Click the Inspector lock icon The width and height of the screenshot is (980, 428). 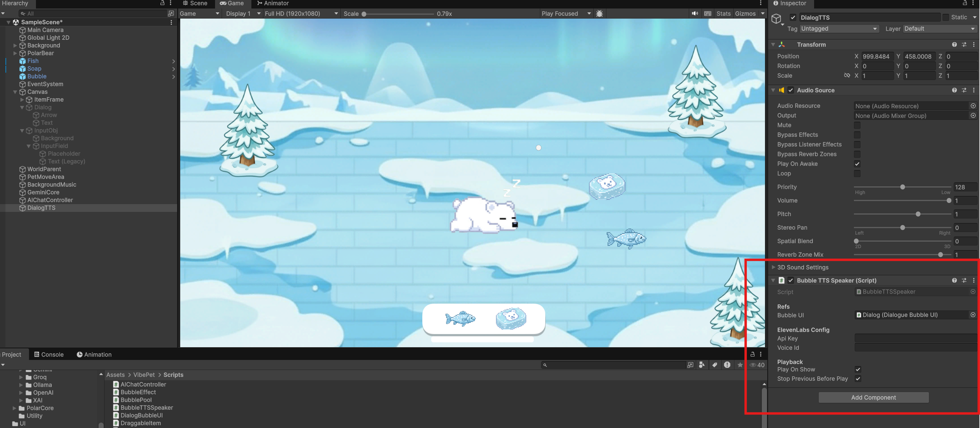click(x=965, y=3)
